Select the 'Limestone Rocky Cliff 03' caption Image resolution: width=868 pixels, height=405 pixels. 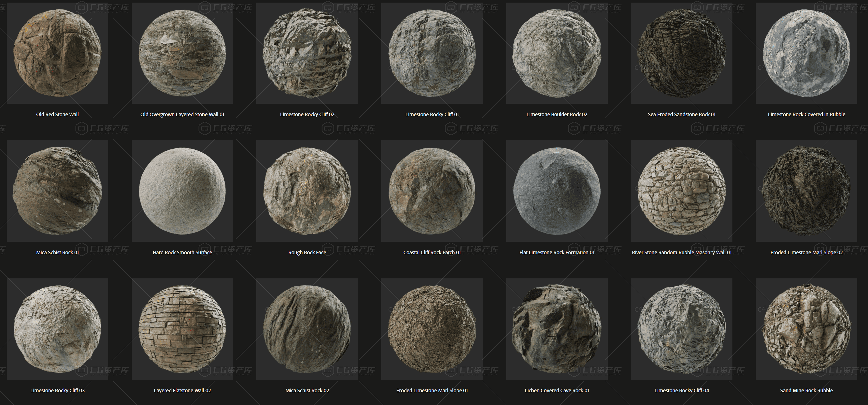click(x=57, y=390)
